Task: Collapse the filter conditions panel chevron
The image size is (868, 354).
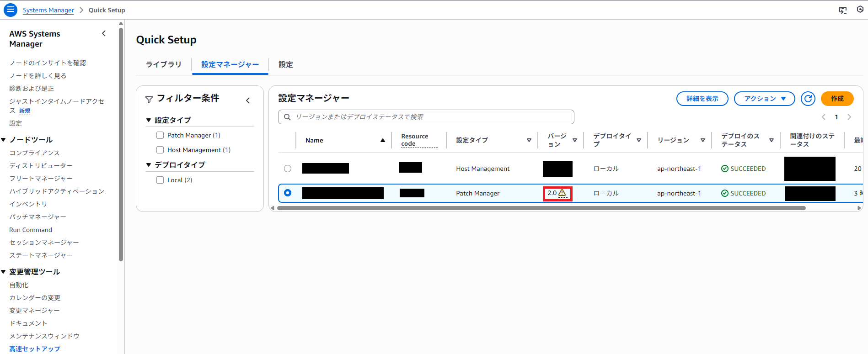Action: (x=248, y=100)
